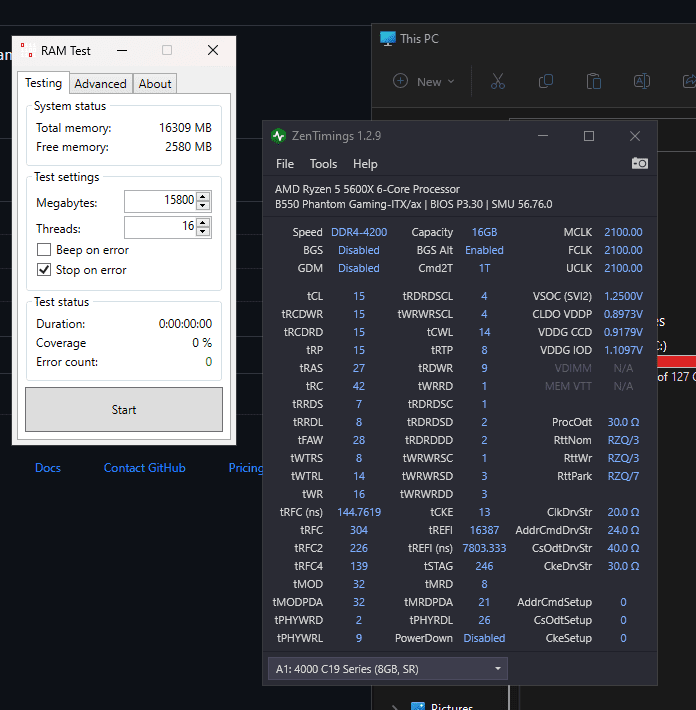Click the FCLK value 2100.00
696x710 pixels.
click(x=623, y=250)
